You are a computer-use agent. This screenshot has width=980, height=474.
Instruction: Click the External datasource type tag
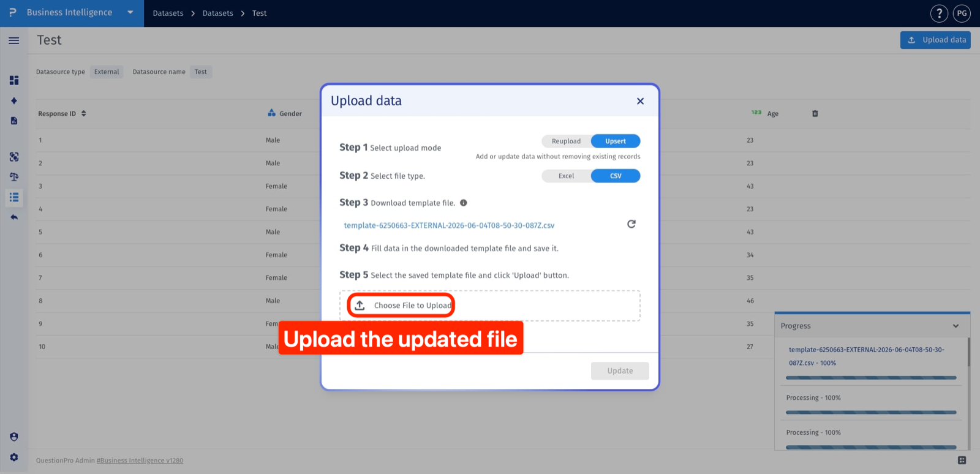click(107, 72)
